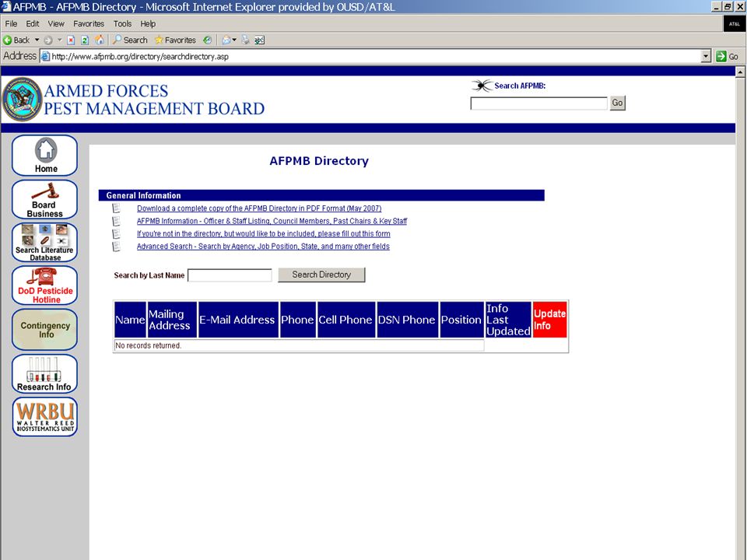Click the red Update Info column header
The height and width of the screenshot is (560, 747).
click(550, 320)
